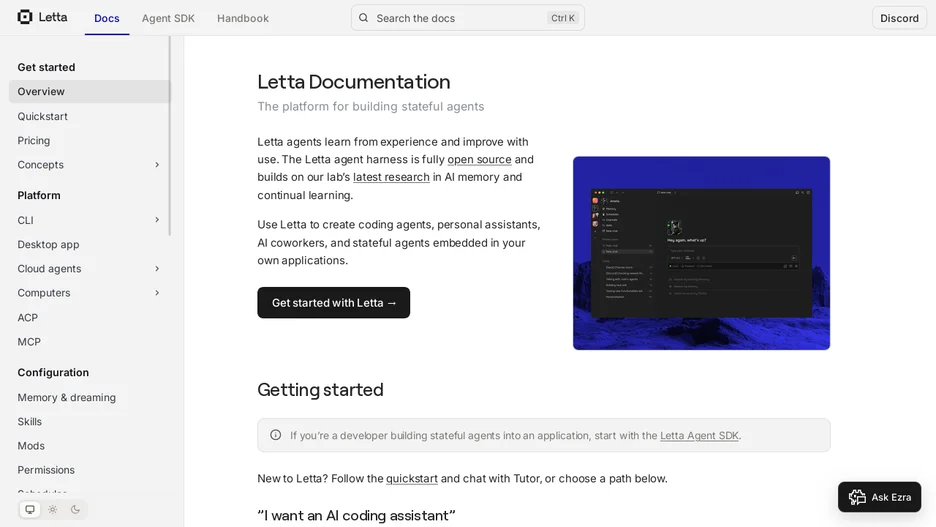Click the Discord button
The height and width of the screenshot is (527, 936).
click(899, 19)
